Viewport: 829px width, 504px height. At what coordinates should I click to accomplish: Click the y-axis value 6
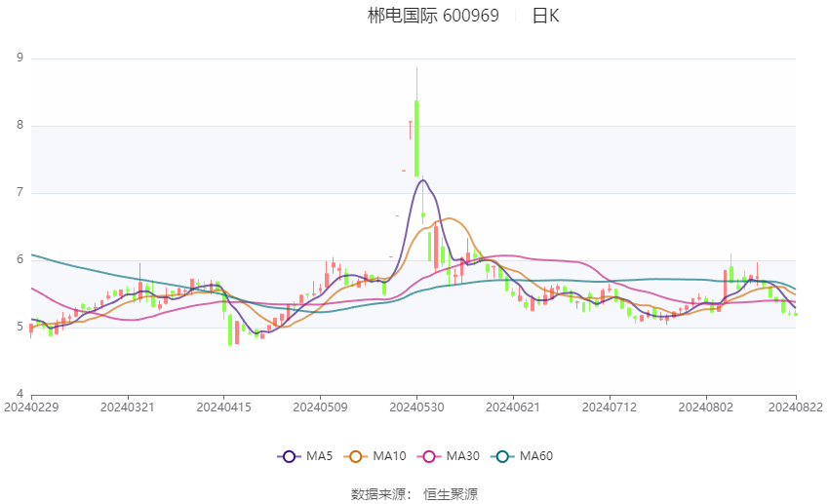tap(20, 259)
